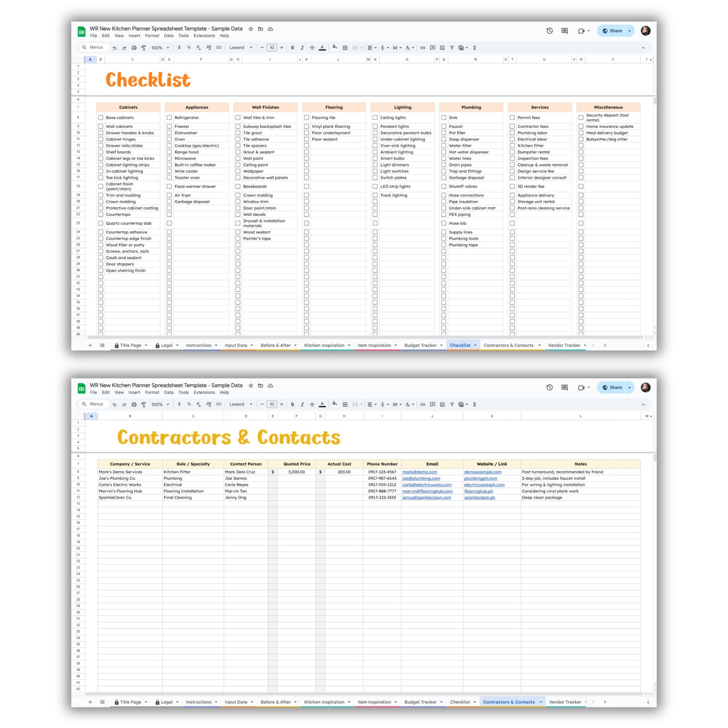
Task: Switch to Vendor Tracker tab in Contractors window
Action: 565,702
